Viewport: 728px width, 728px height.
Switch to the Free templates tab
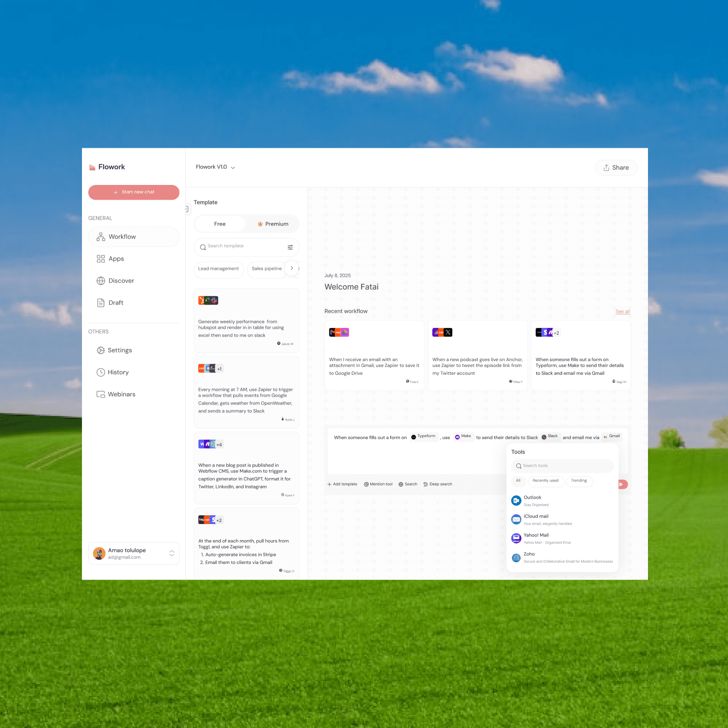[x=220, y=224]
